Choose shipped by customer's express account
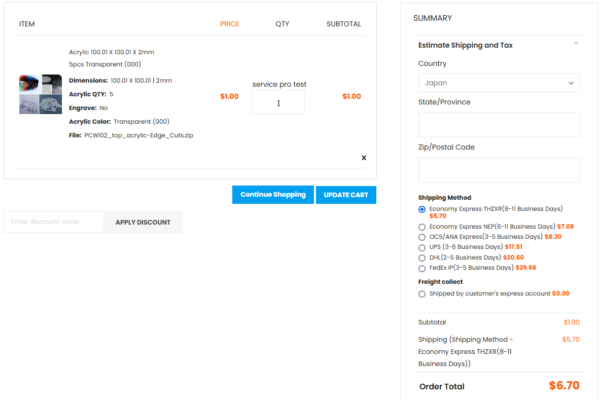The width and height of the screenshot is (600, 400). pyautogui.click(x=422, y=293)
